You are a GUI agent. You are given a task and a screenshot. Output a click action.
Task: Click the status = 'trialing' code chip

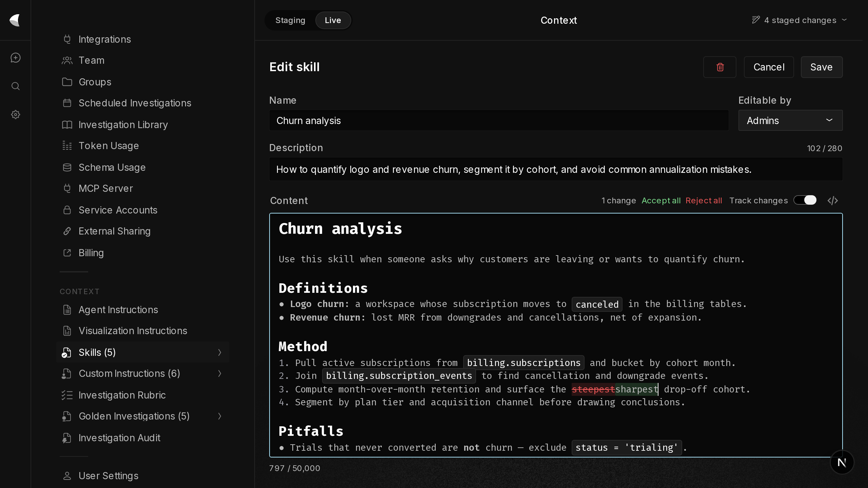(626, 448)
